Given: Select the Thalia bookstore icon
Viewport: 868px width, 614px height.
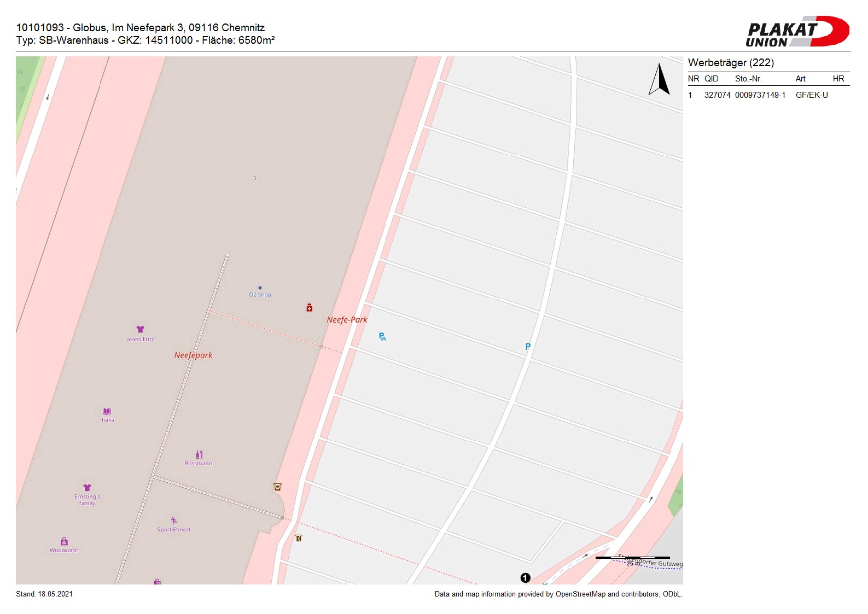Looking at the screenshot, I should pyautogui.click(x=107, y=411).
